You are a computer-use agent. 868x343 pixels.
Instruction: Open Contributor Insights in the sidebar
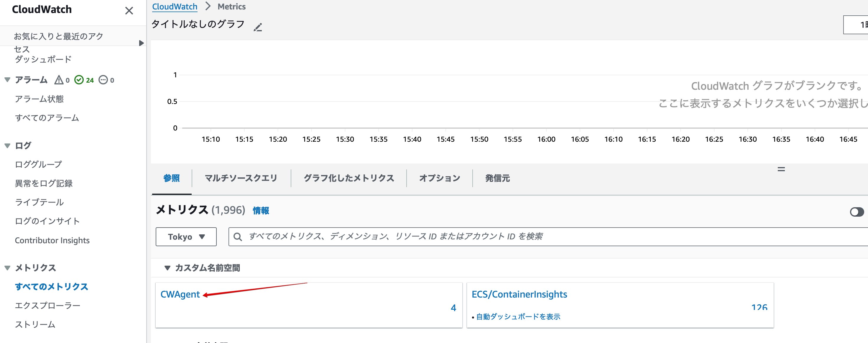pyautogui.click(x=52, y=241)
